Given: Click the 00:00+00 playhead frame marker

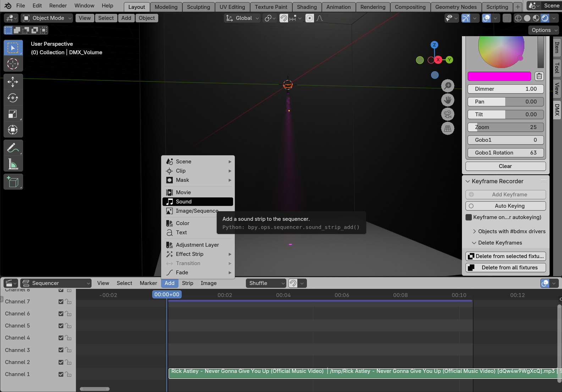Looking at the screenshot, I should [x=167, y=295].
